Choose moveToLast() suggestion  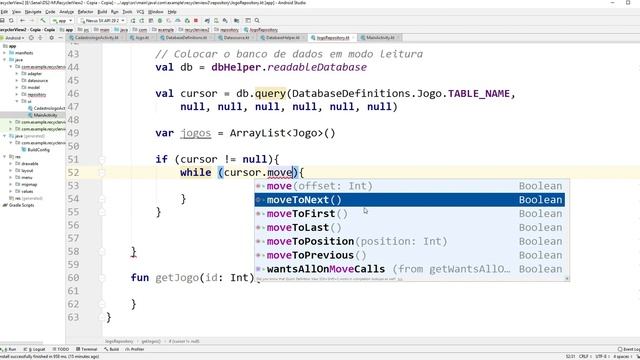(410, 228)
